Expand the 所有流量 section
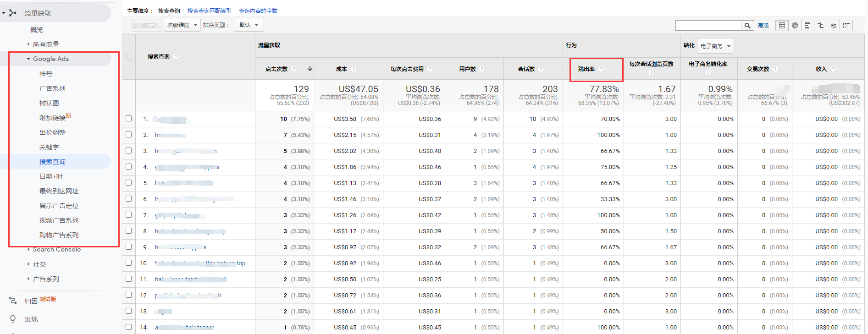This screenshot has height=334, width=868. point(28,44)
